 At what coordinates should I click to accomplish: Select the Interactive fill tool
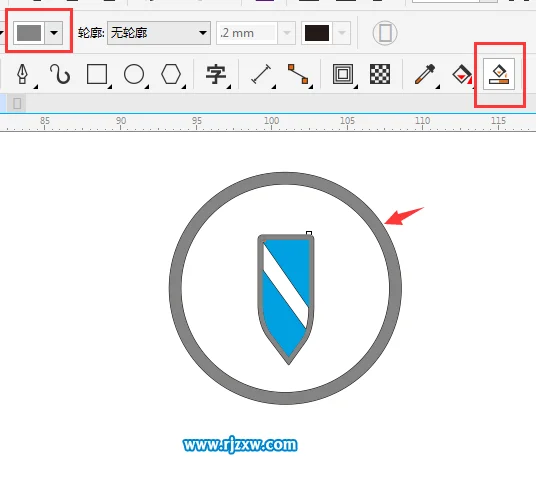click(x=462, y=74)
